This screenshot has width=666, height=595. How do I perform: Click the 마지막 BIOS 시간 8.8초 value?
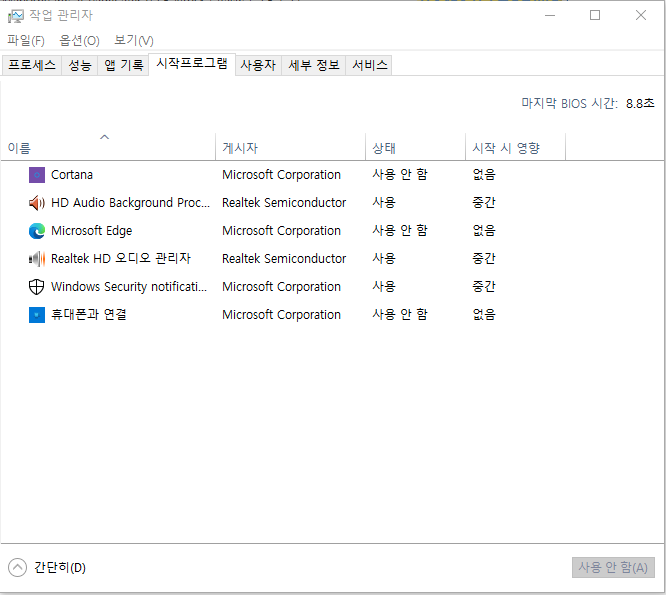(640, 104)
